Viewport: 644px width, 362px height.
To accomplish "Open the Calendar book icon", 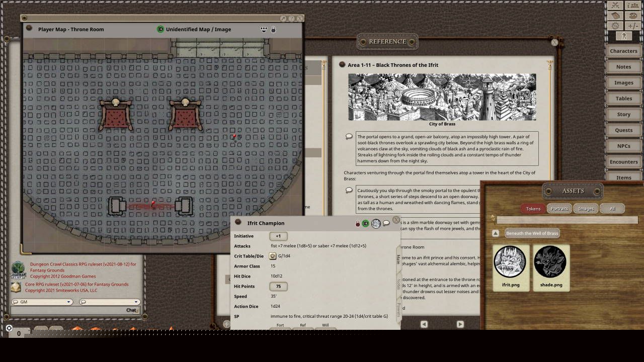I will pyautogui.click(x=615, y=16).
